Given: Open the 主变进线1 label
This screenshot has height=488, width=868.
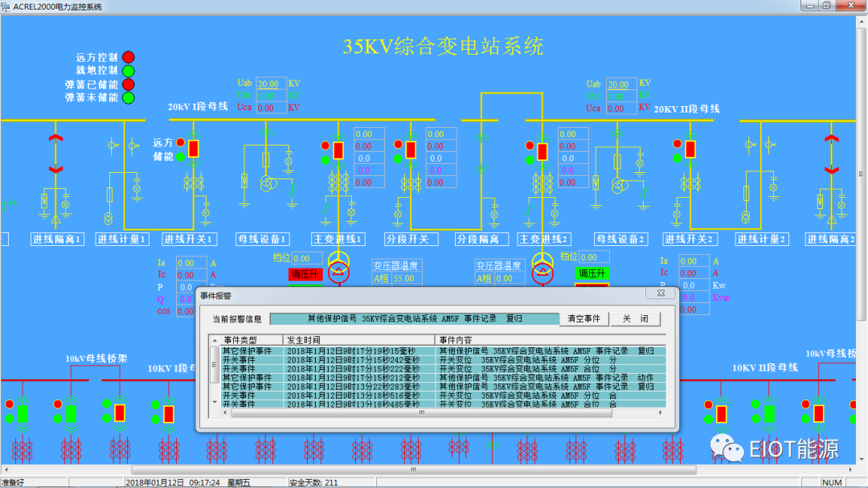Looking at the screenshot, I should (x=337, y=240).
